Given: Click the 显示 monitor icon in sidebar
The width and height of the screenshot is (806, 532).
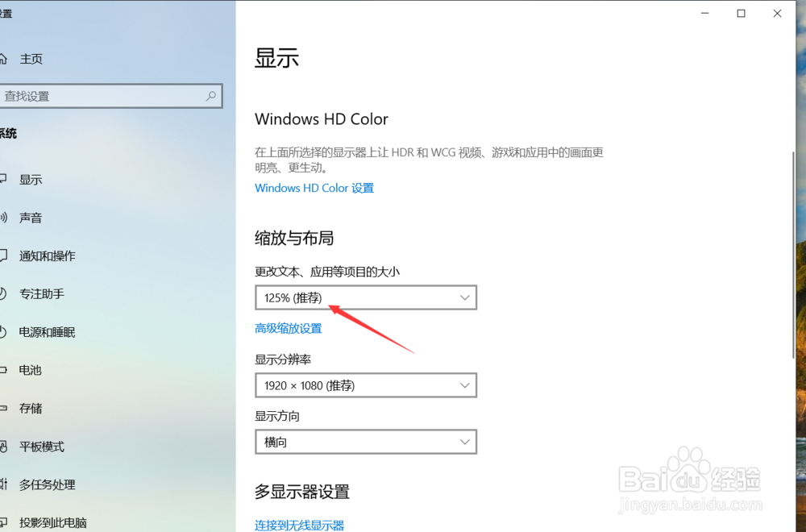Looking at the screenshot, I should coord(3,180).
